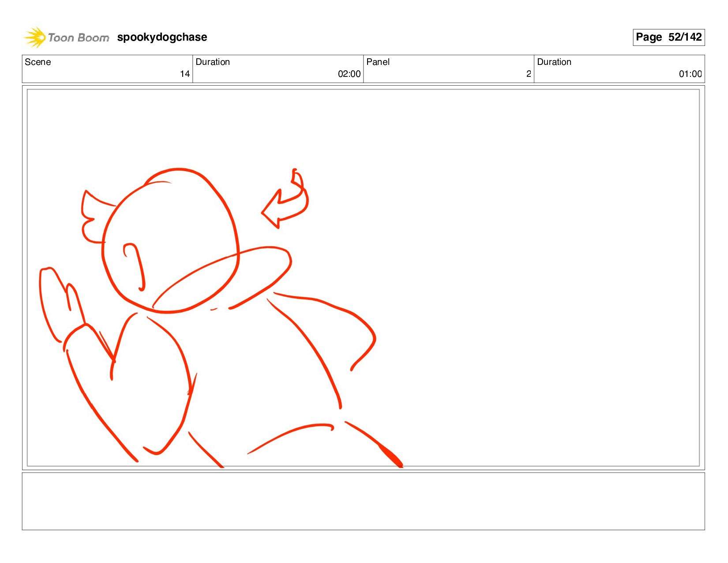Click the Page 52/142 indicator
The height and width of the screenshot is (563, 728).
(668, 37)
